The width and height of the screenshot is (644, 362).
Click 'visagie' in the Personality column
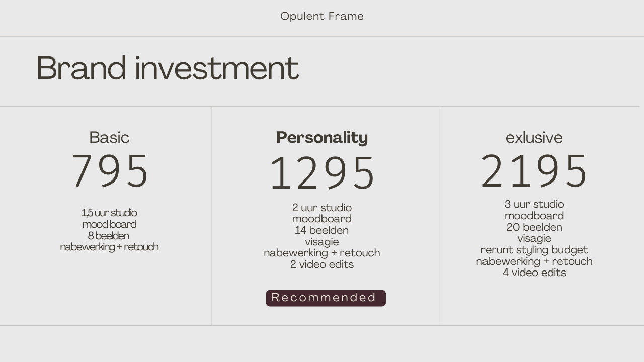tap(322, 242)
